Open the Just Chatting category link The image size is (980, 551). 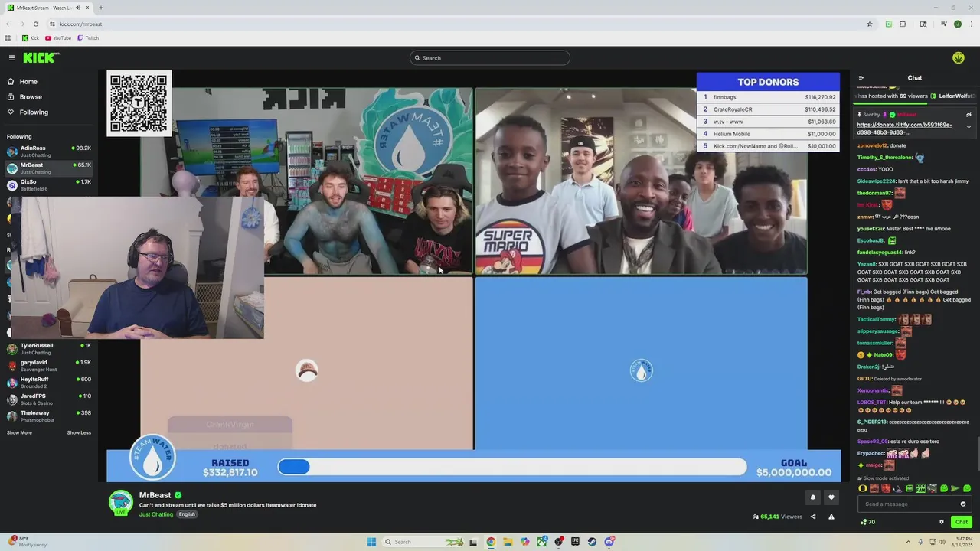pyautogui.click(x=156, y=514)
